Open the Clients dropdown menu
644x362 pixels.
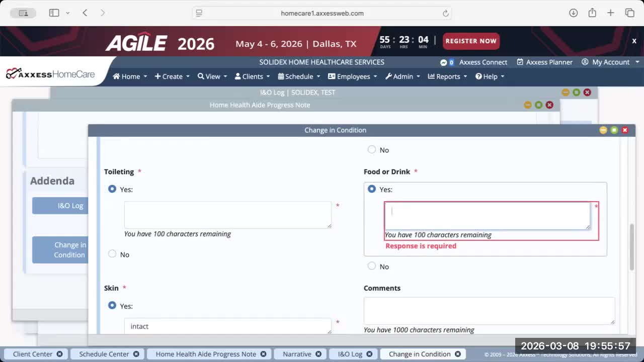click(252, 76)
